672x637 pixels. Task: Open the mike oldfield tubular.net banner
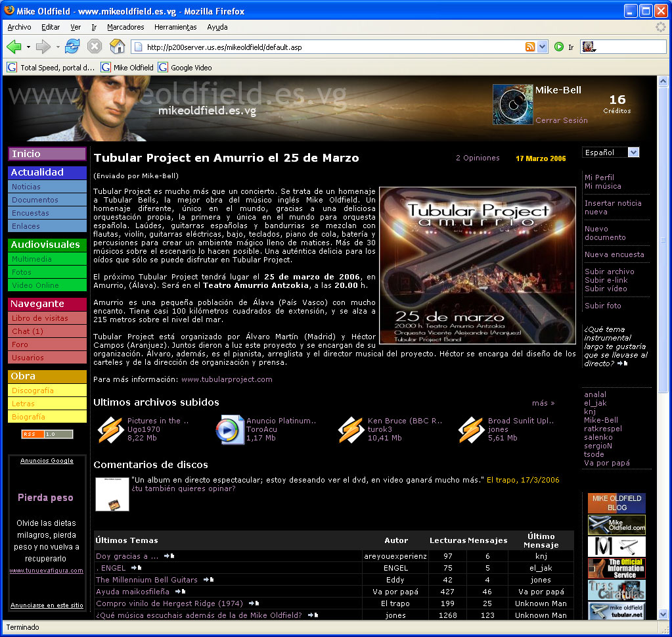617,611
